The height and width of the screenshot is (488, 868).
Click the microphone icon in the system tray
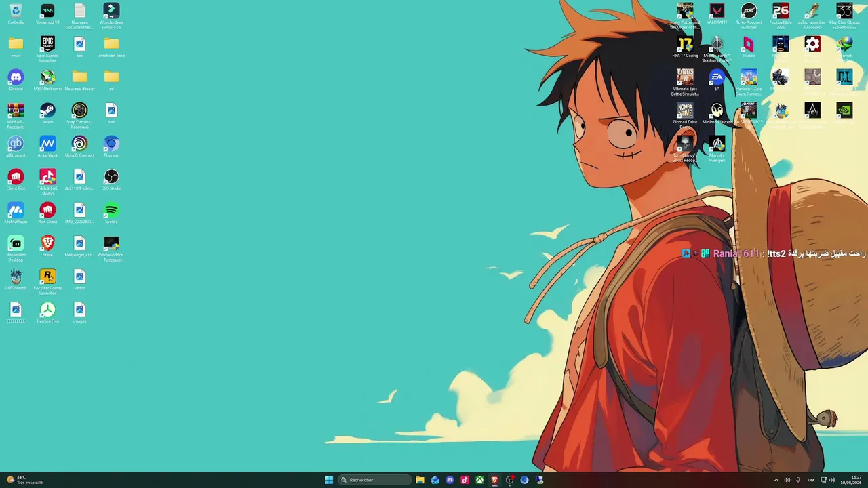click(x=798, y=480)
